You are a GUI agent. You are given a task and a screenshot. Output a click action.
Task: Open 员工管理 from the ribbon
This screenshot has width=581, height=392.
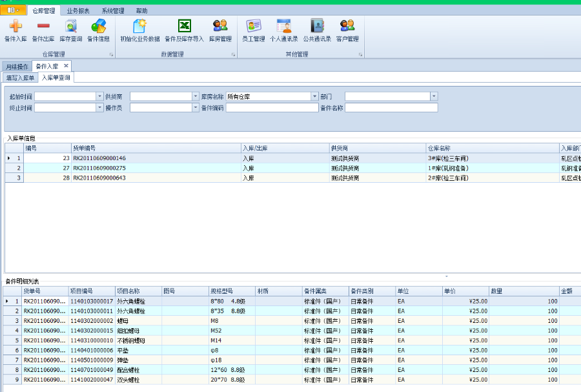[x=254, y=30]
